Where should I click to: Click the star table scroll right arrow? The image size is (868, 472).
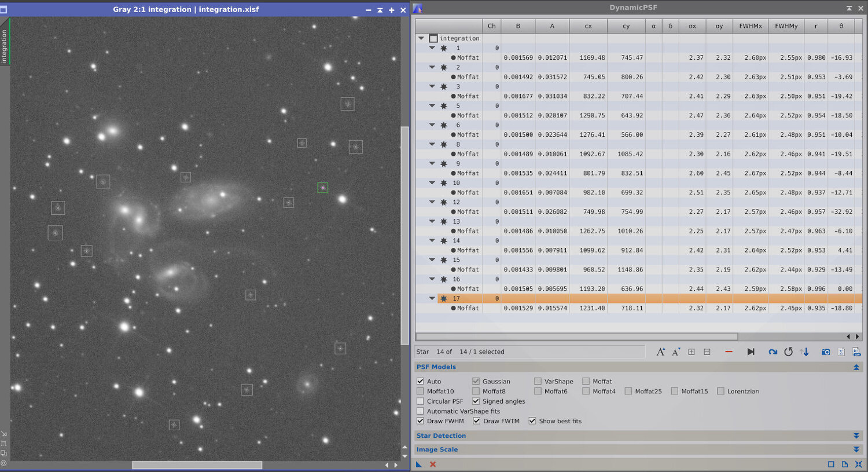[858, 336]
